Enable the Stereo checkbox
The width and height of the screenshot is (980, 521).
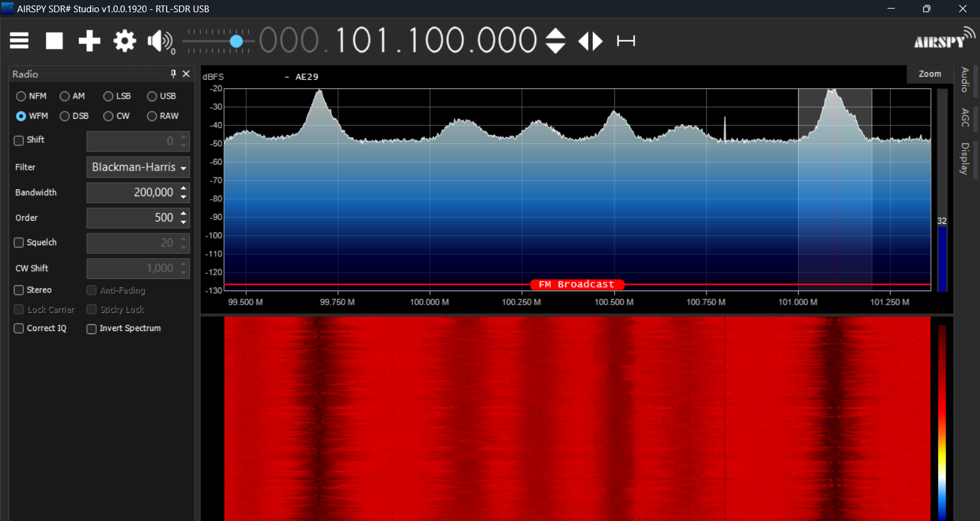coord(19,290)
